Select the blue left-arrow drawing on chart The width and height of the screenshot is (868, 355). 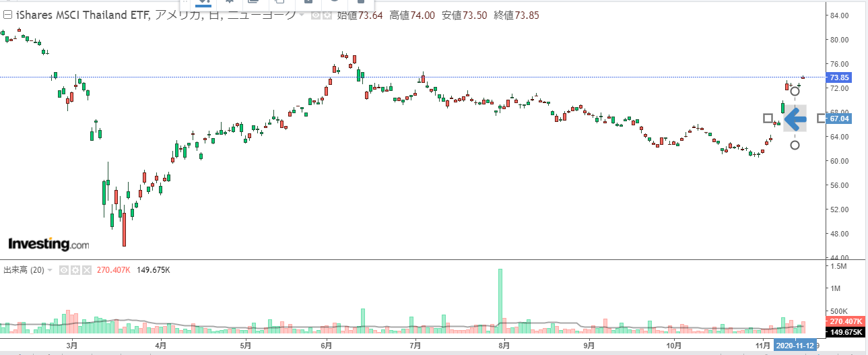point(795,119)
